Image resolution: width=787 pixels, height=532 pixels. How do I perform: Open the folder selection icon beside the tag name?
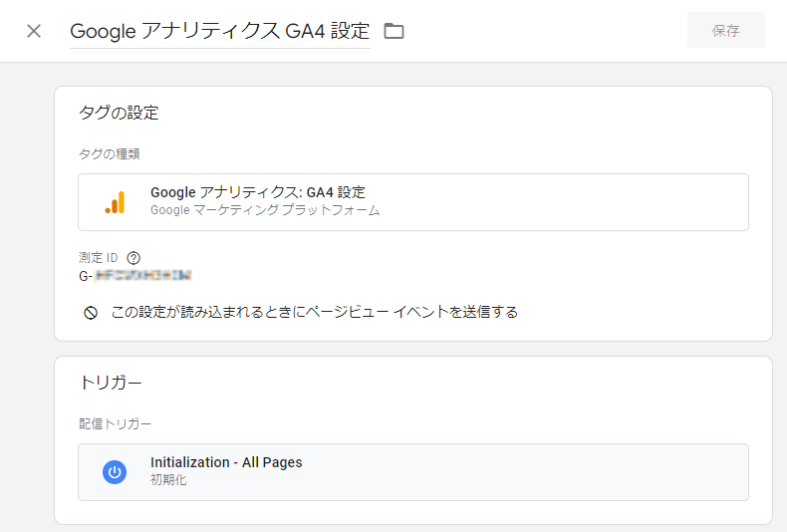394,31
